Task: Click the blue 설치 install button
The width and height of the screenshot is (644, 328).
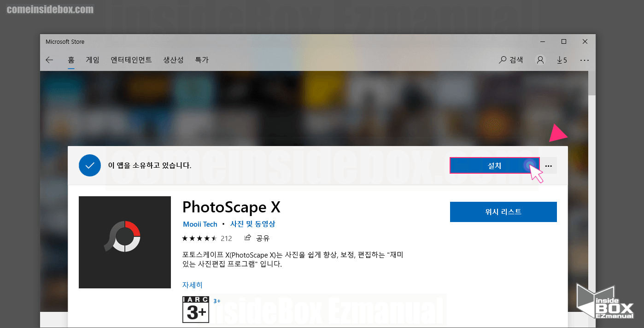Action: (x=494, y=166)
